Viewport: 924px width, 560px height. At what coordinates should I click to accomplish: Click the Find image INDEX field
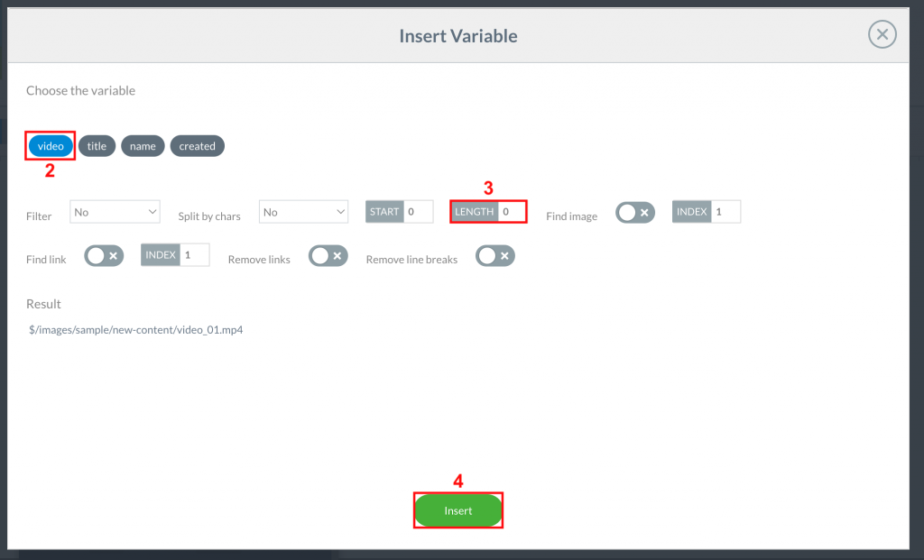pyautogui.click(x=726, y=211)
